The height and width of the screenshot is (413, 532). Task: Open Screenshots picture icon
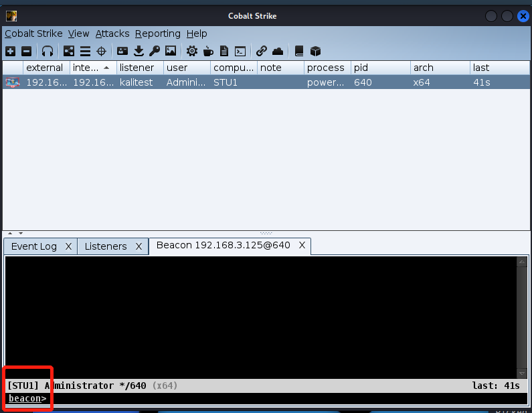[x=171, y=52]
